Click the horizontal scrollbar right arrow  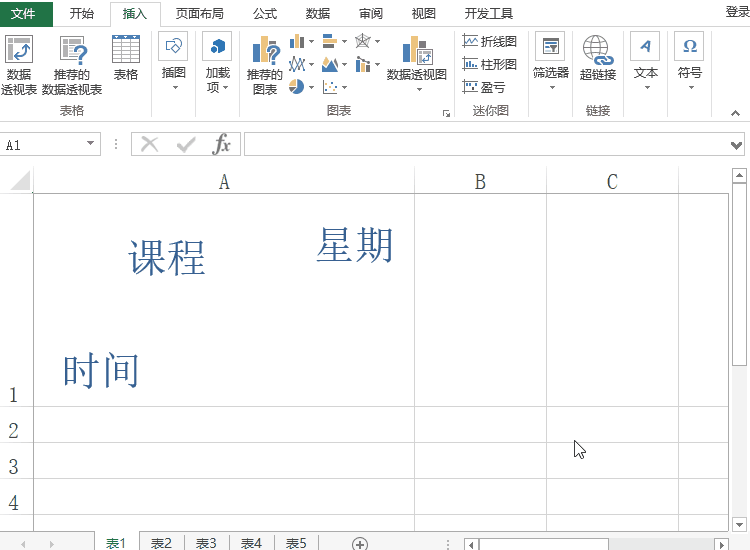(721, 545)
